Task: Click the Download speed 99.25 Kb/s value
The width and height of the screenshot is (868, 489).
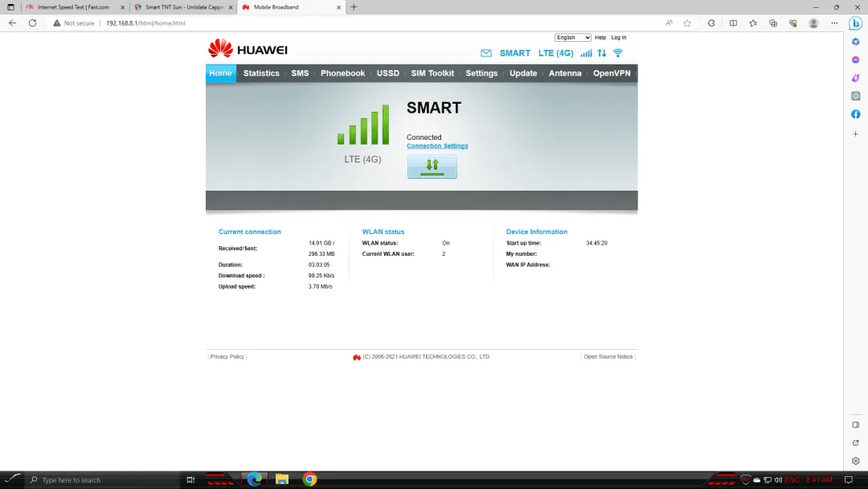Action: click(321, 276)
